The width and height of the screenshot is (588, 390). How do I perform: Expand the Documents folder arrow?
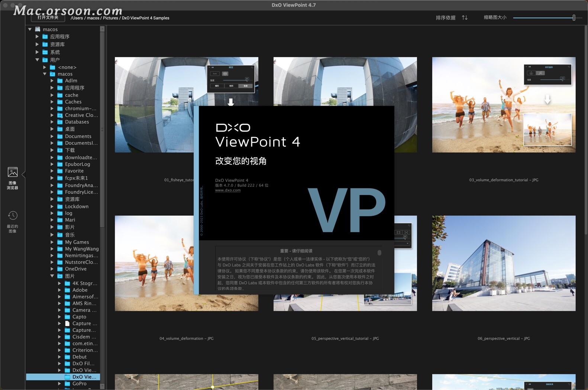52,136
